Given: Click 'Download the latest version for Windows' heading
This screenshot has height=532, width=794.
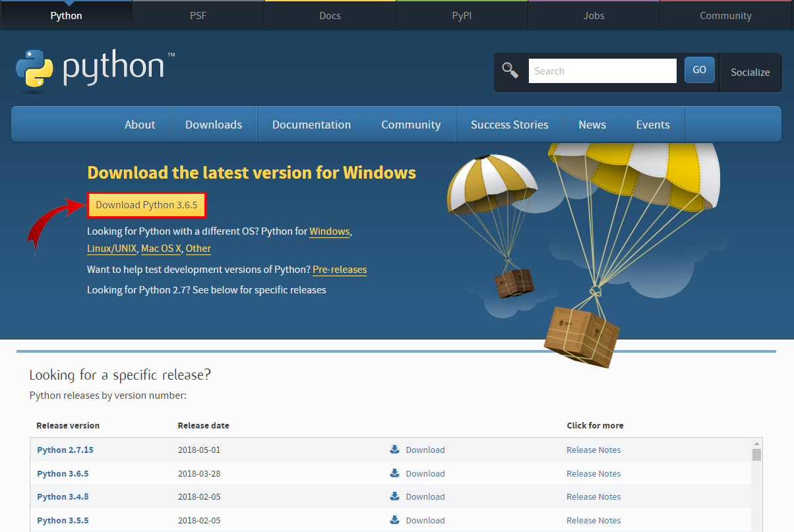Looking at the screenshot, I should pos(252,173).
